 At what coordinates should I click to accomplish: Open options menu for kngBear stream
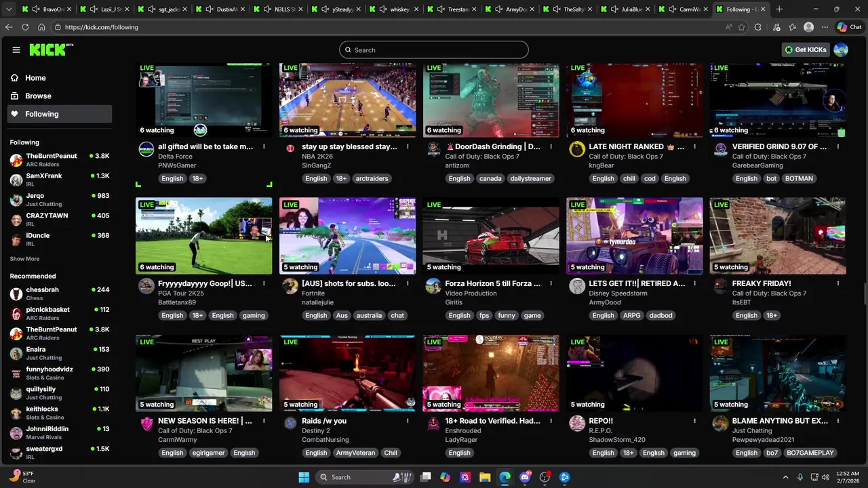(694, 146)
